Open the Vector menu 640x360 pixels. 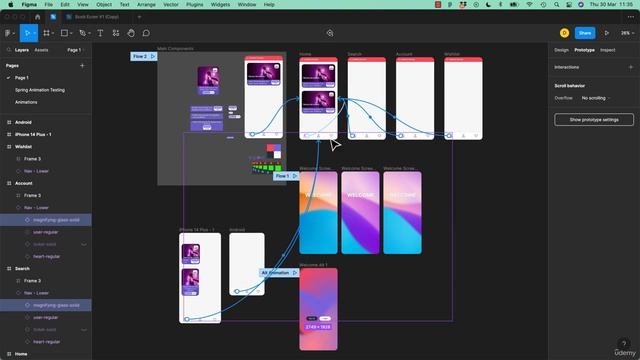coord(171,4)
